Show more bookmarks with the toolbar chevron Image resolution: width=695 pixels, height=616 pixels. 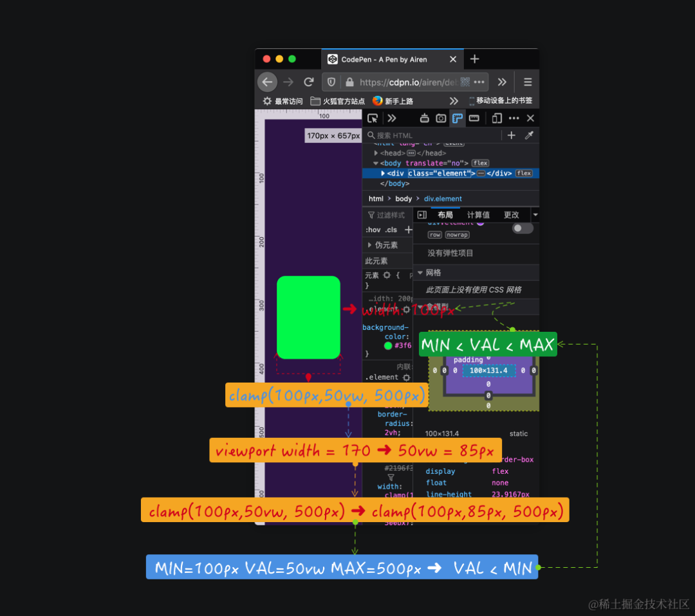(454, 101)
